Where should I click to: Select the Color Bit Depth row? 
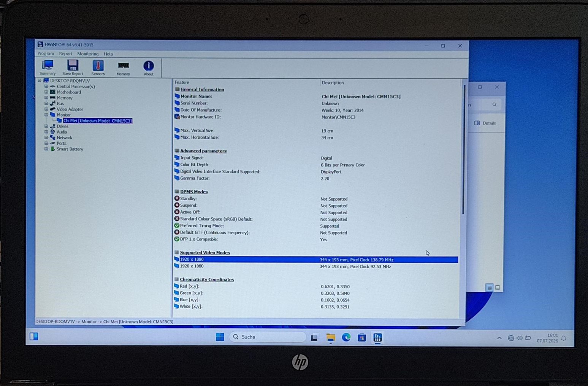click(x=316, y=165)
